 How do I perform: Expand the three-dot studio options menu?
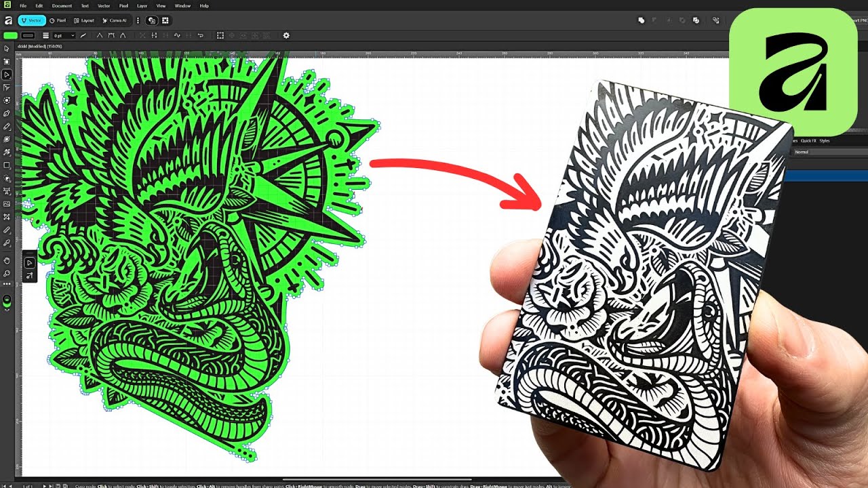point(138,20)
